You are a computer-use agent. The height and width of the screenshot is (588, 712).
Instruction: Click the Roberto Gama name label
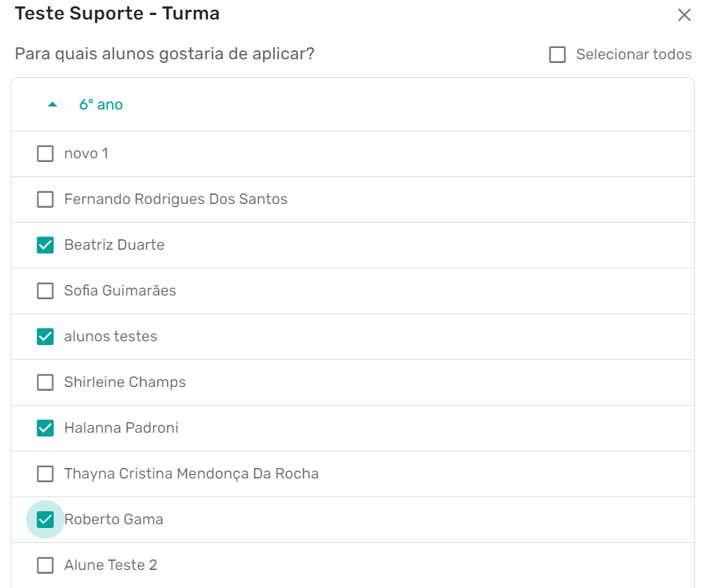[113, 520]
